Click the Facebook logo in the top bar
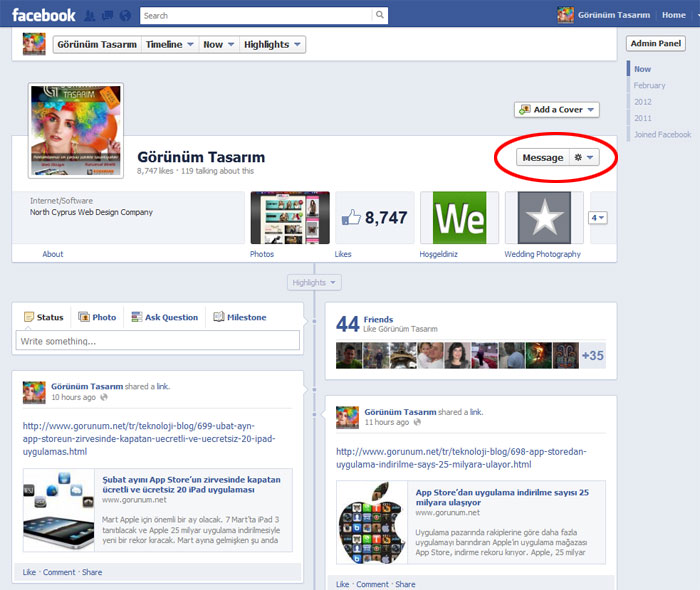 point(43,15)
